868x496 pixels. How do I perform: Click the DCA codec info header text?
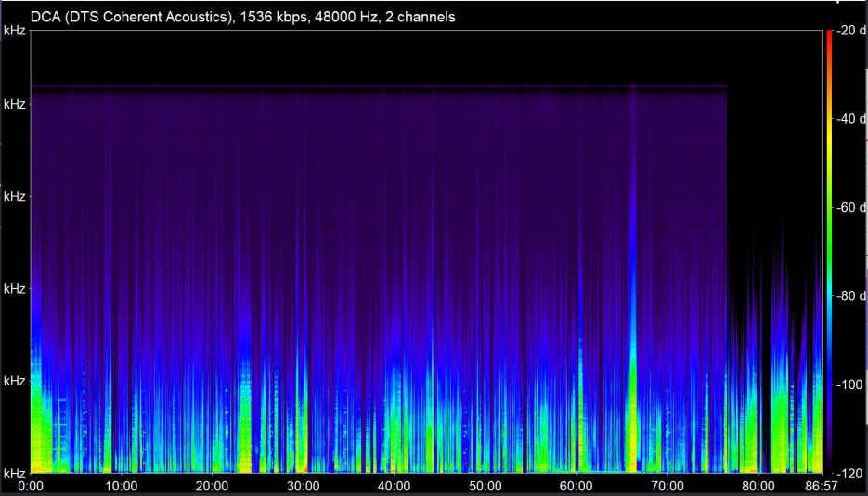[243, 17]
